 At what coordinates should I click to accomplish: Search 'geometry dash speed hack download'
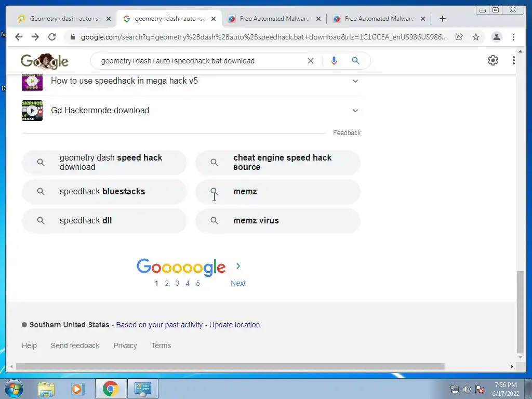tap(104, 163)
